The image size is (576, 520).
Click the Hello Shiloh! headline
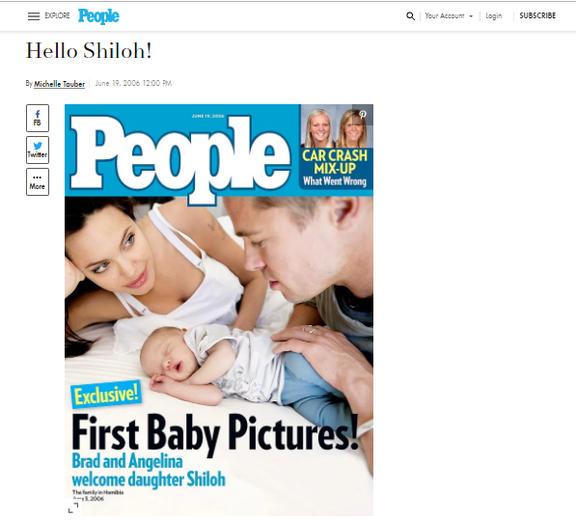point(89,51)
